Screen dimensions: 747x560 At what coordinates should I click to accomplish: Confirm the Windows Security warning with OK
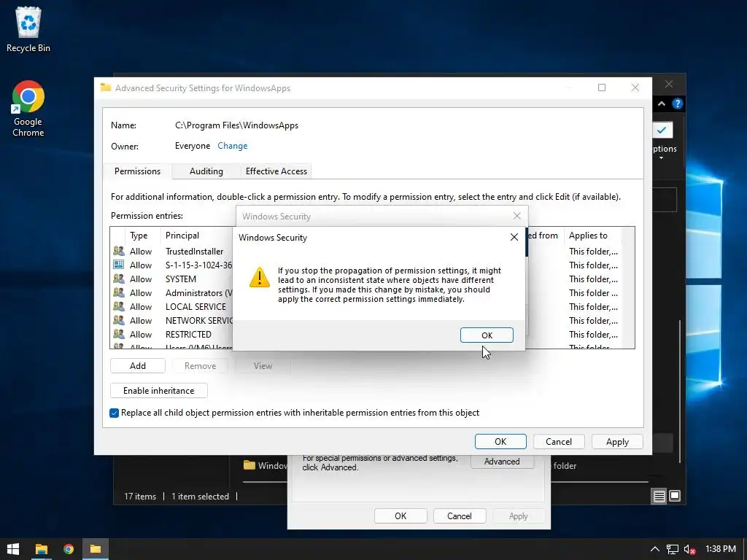coord(487,335)
